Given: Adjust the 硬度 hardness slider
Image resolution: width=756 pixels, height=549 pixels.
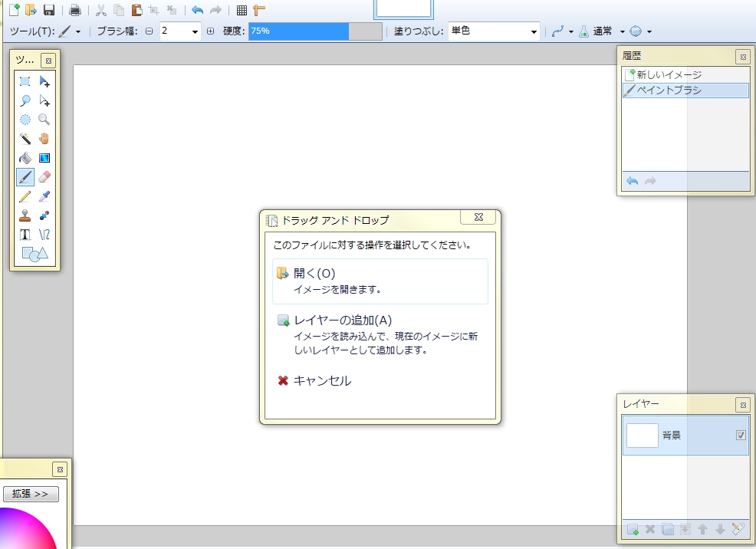Looking at the screenshot, I should [315, 31].
